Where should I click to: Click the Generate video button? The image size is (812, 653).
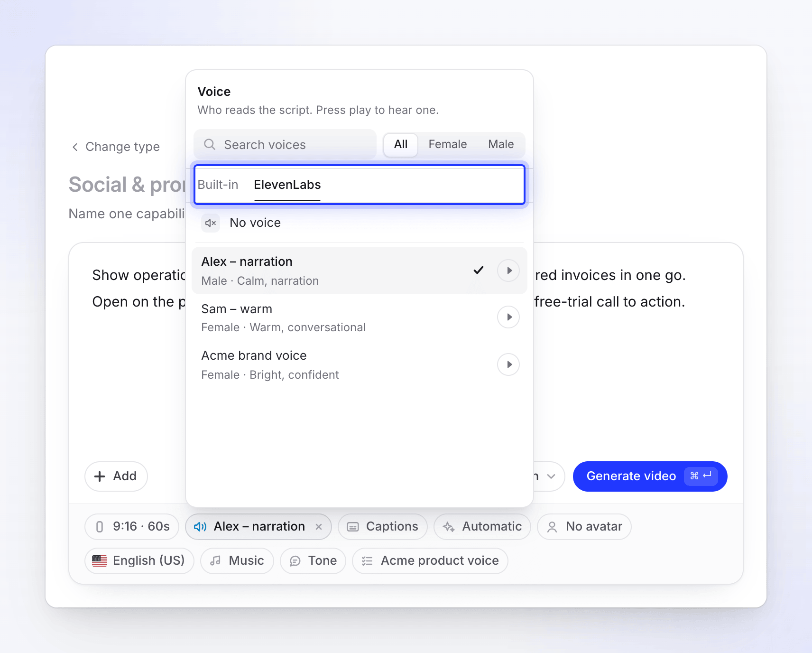[650, 476]
